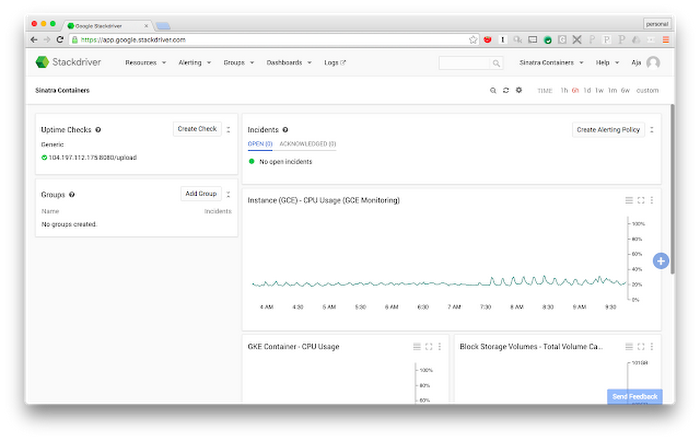Select custom time range

click(647, 90)
